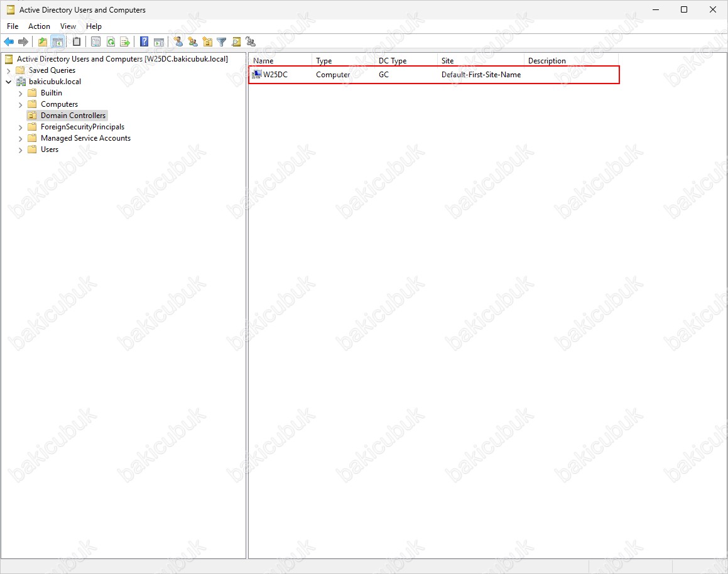
Task: Sort list by Type column header
Action: pos(343,61)
